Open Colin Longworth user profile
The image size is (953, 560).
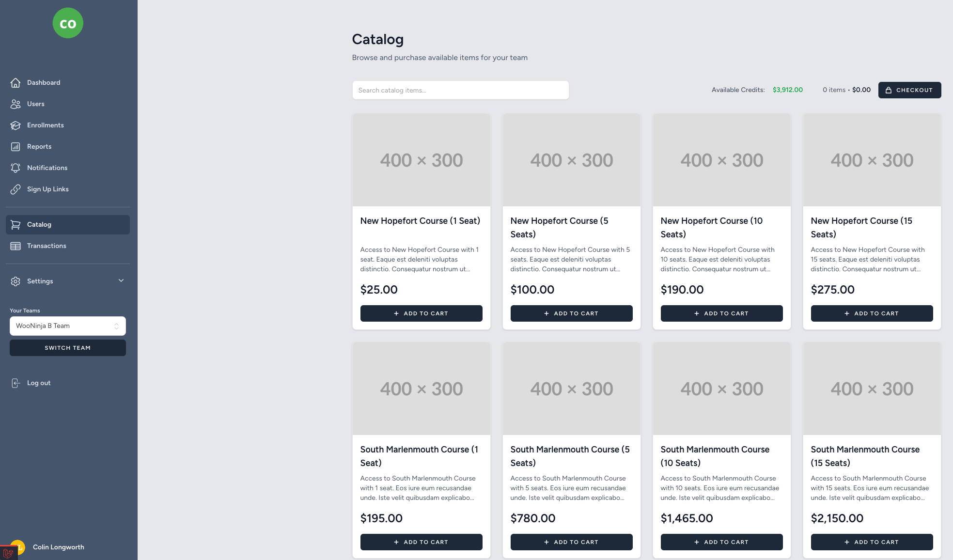58,547
